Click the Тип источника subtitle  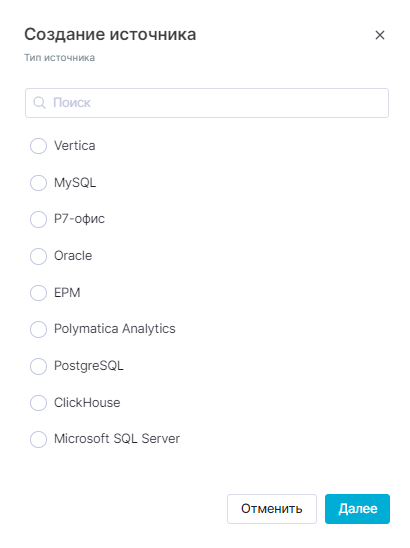coord(59,58)
